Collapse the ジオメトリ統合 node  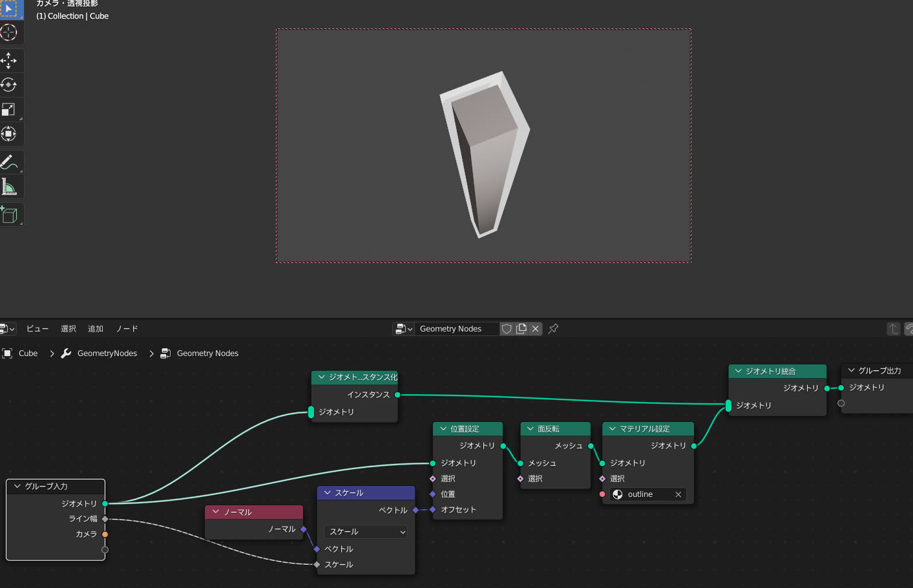coord(739,371)
